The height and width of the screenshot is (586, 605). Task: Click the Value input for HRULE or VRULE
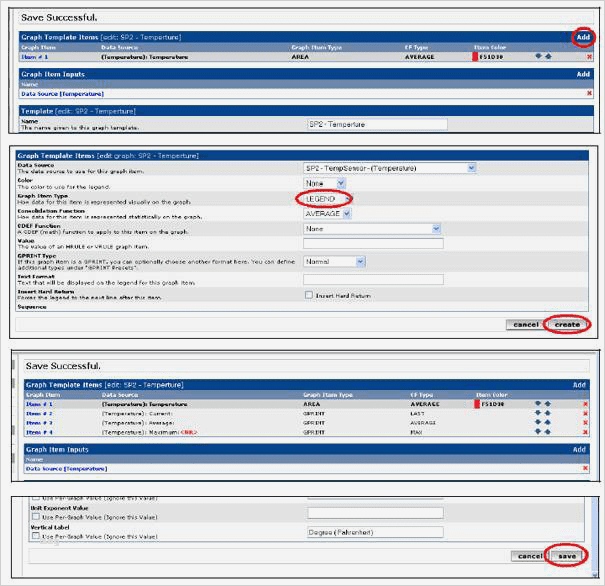click(x=373, y=243)
